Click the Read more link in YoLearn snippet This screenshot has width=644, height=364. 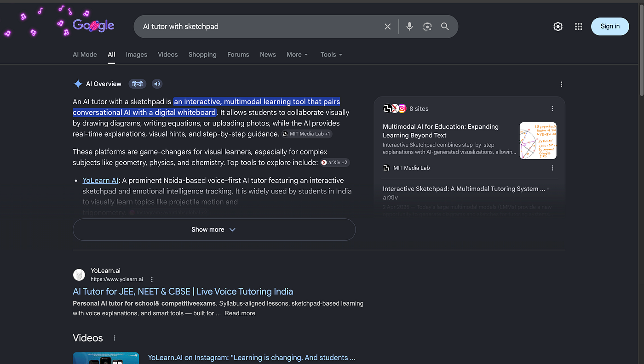[240, 313]
